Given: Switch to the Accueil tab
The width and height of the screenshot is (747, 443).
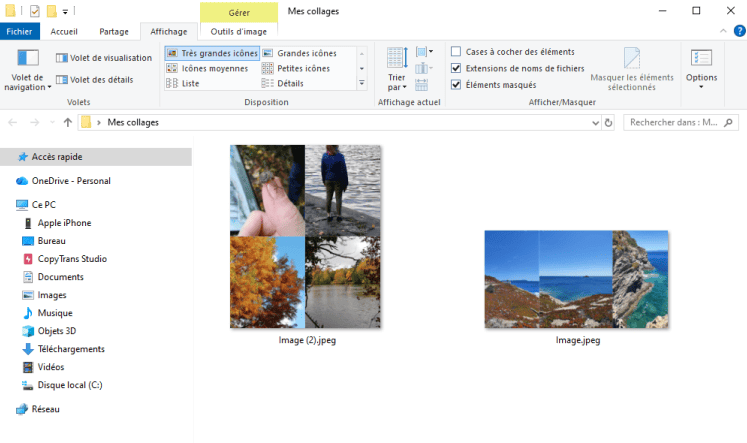Looking at the screenshot, I should (64, 31).
